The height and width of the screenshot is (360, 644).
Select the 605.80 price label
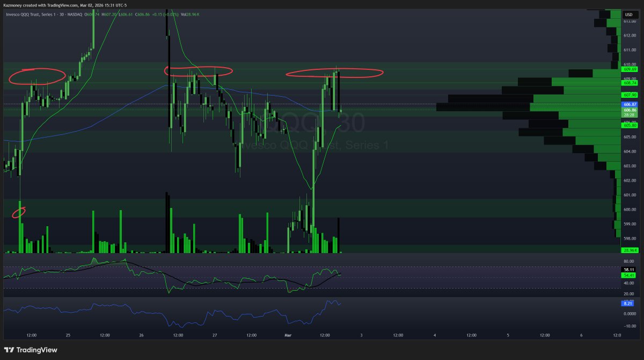coord(630,125)
